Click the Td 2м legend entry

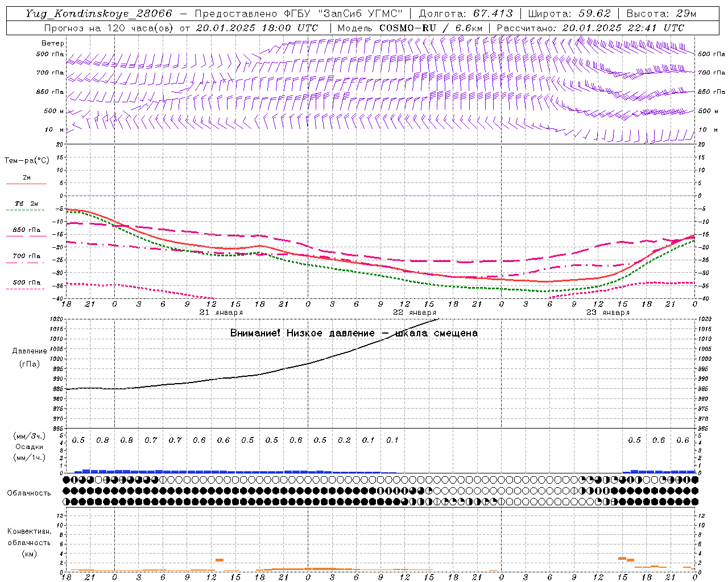click(x=27, y=203)
